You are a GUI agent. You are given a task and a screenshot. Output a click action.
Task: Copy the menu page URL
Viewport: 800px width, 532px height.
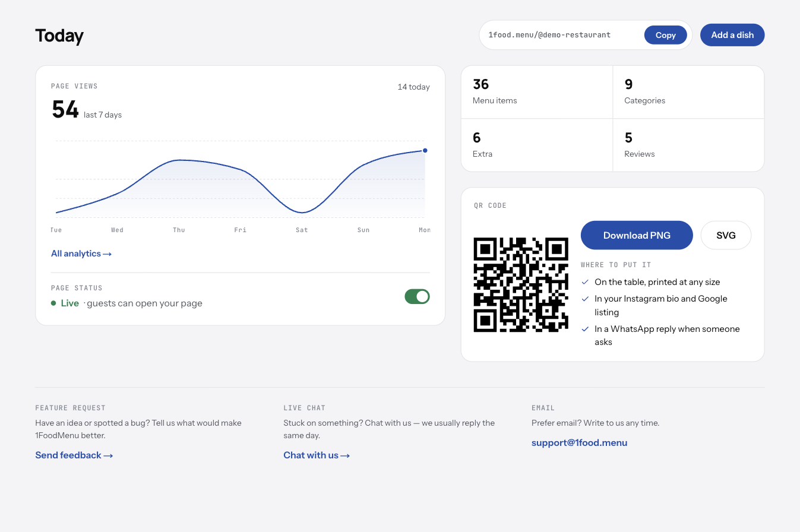(x=665, y=35)
